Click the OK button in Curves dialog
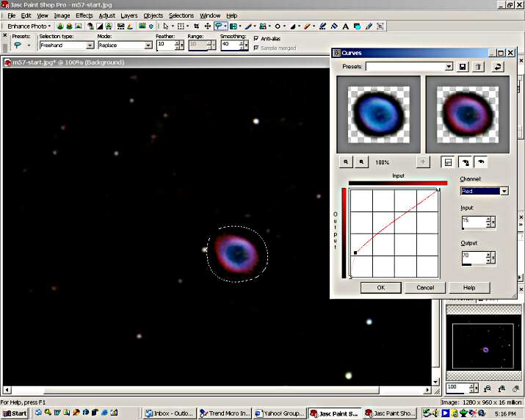 click(x=380, y=287)
